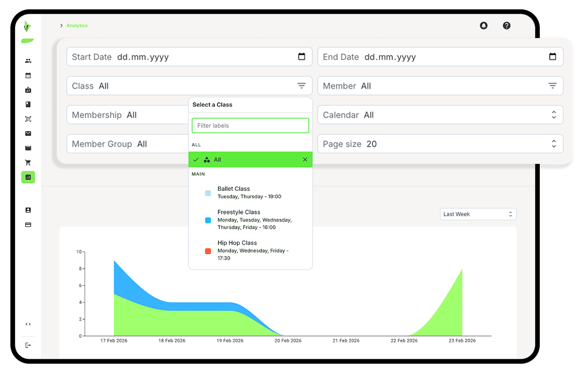Select the highlighted Analytics sidebar icon

coord(28,177)
